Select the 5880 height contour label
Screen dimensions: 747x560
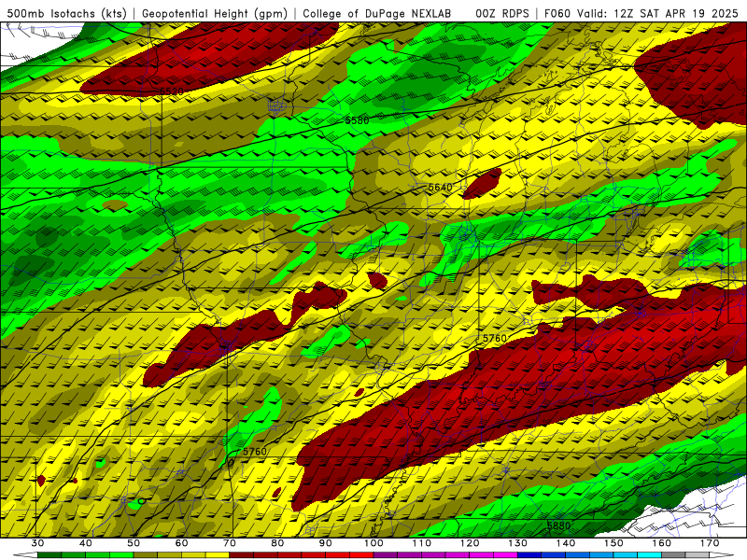(558, 525)
